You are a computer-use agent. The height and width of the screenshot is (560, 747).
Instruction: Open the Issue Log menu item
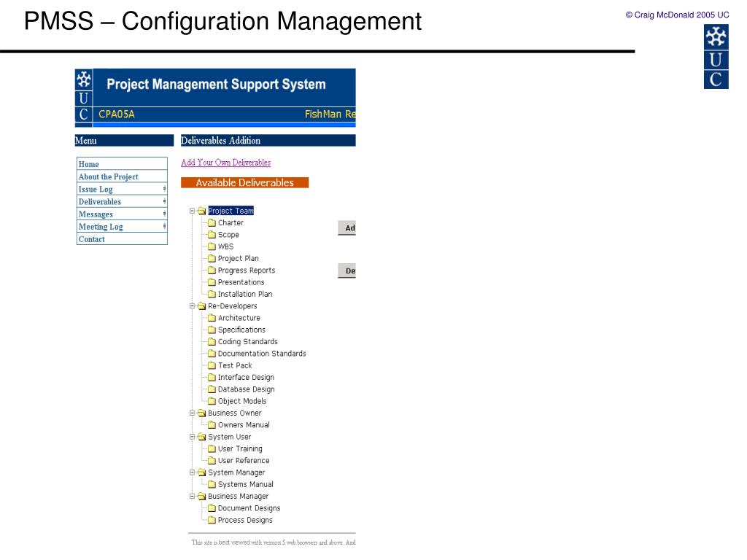pos(122,189)
